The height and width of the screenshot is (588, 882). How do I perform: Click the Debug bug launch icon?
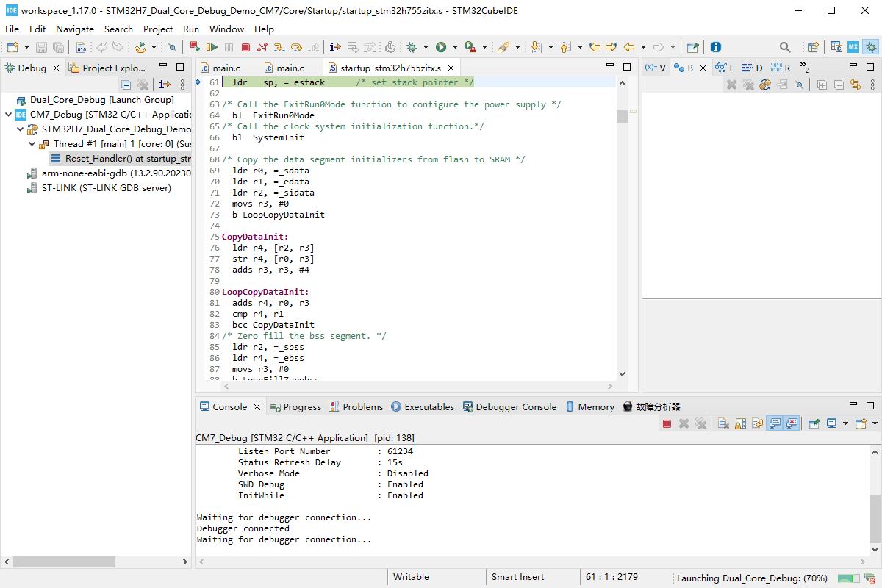point(412,47)
